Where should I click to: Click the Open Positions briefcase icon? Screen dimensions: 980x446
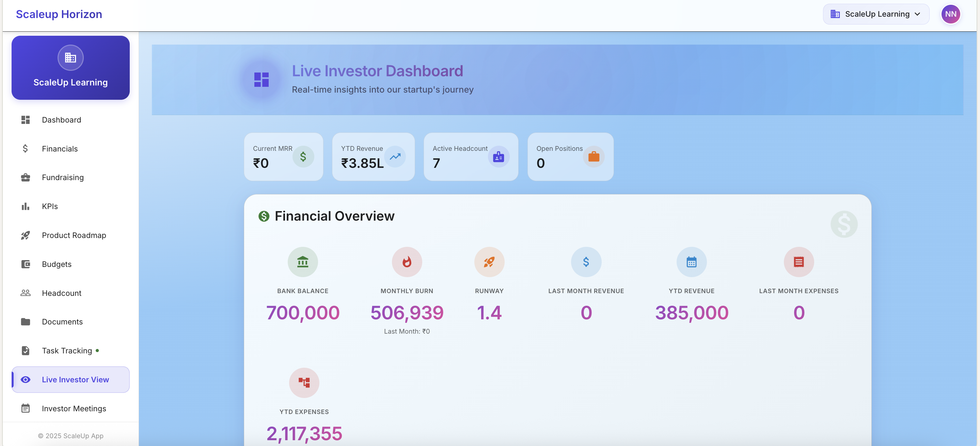594,157
